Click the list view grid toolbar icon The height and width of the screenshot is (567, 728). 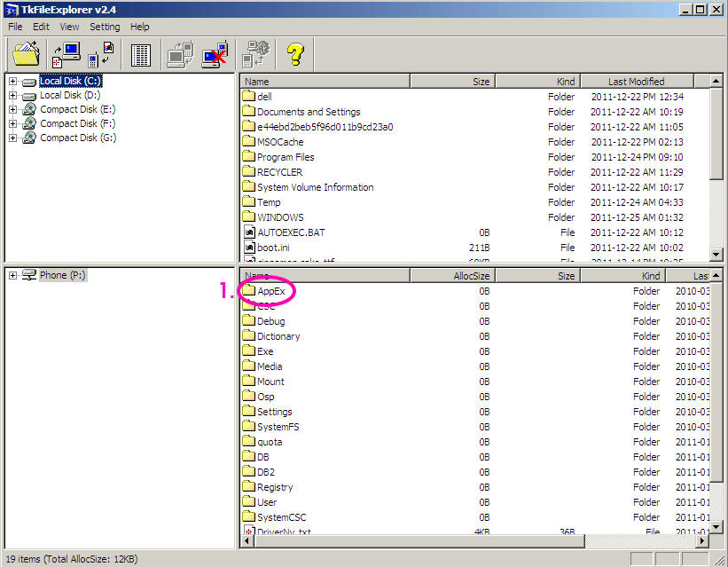coord(141,54)
